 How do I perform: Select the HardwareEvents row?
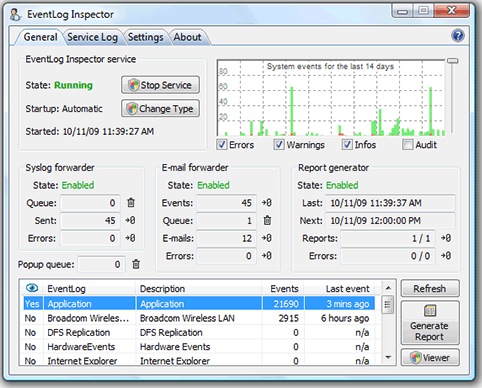coord(199,347)
